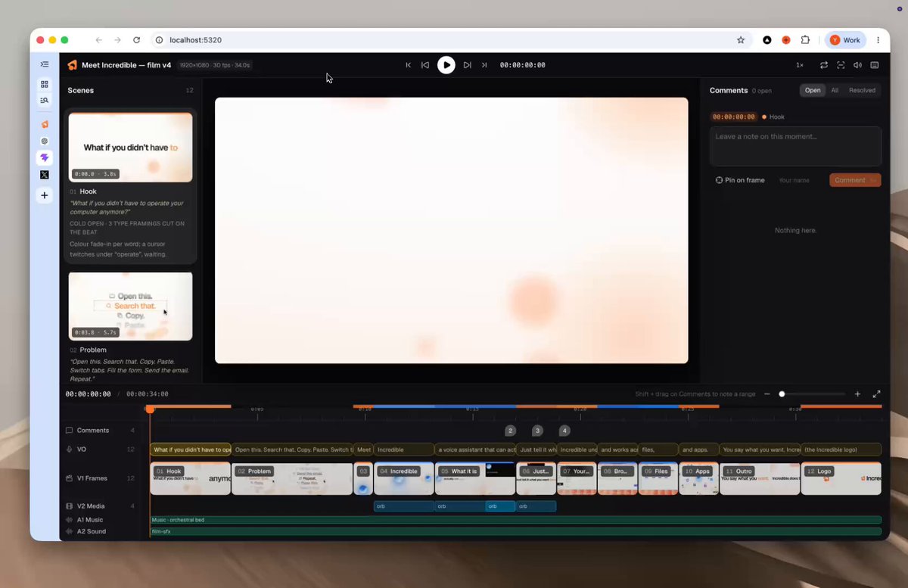Open the grid view icon in sidebar
This screenshot has height=588, width=908.
(45, 84)
